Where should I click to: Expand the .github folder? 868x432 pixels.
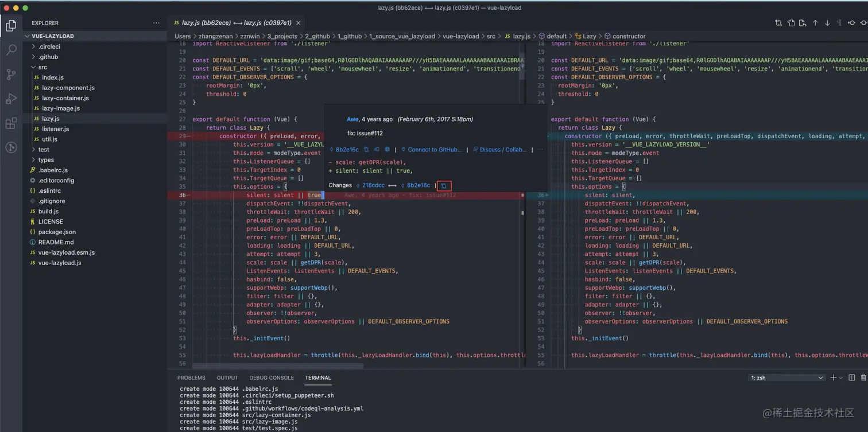pyautogui.click(x=95, y=57)
